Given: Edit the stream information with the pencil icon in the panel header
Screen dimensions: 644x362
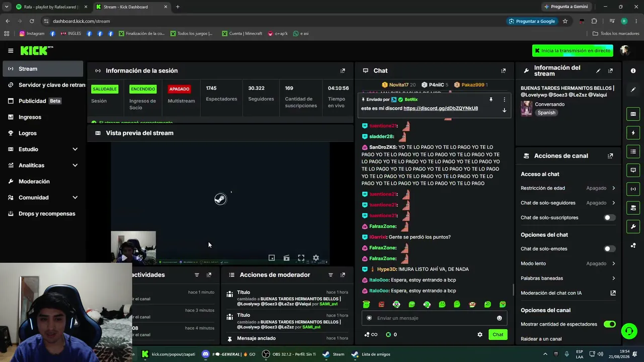Looking at the screenshot, I should (x=598, y=71).
